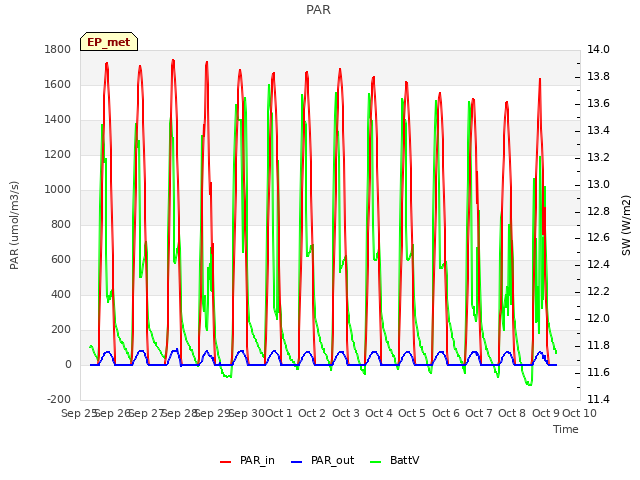Click the Oct 7 date tick label
640x480 pixels.
tap(479, 413)
